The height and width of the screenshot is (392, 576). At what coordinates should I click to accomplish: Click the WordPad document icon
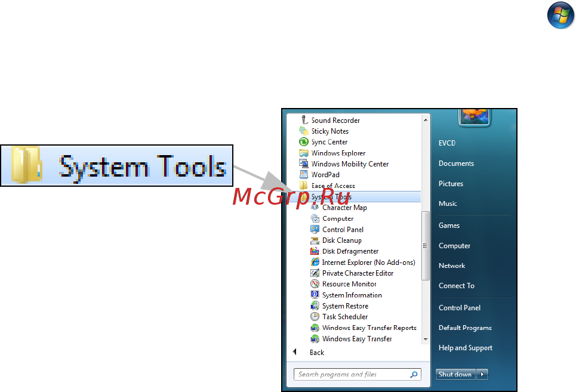click(x=304, y=174)
